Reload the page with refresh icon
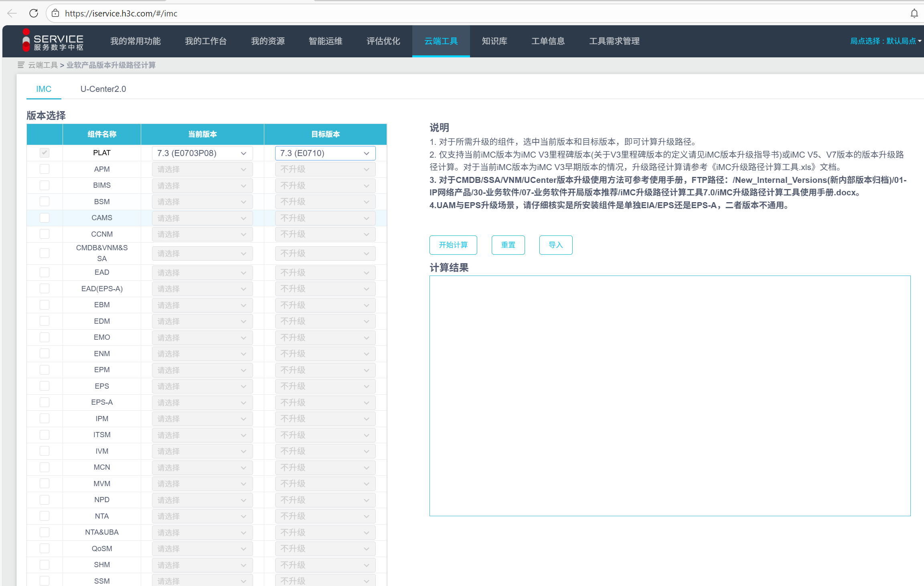924x586 pixels. [x=34, y=13]
